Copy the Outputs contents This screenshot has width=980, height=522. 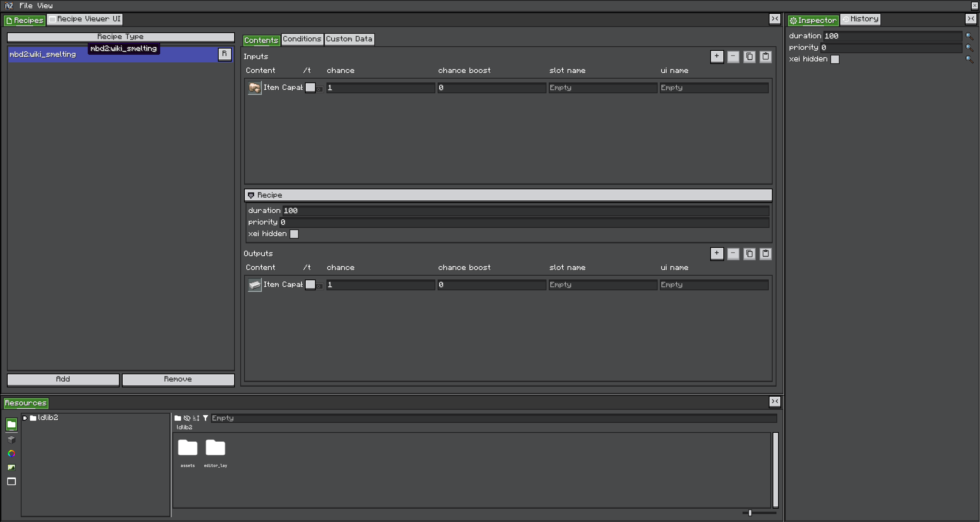(x=750, y=254)
